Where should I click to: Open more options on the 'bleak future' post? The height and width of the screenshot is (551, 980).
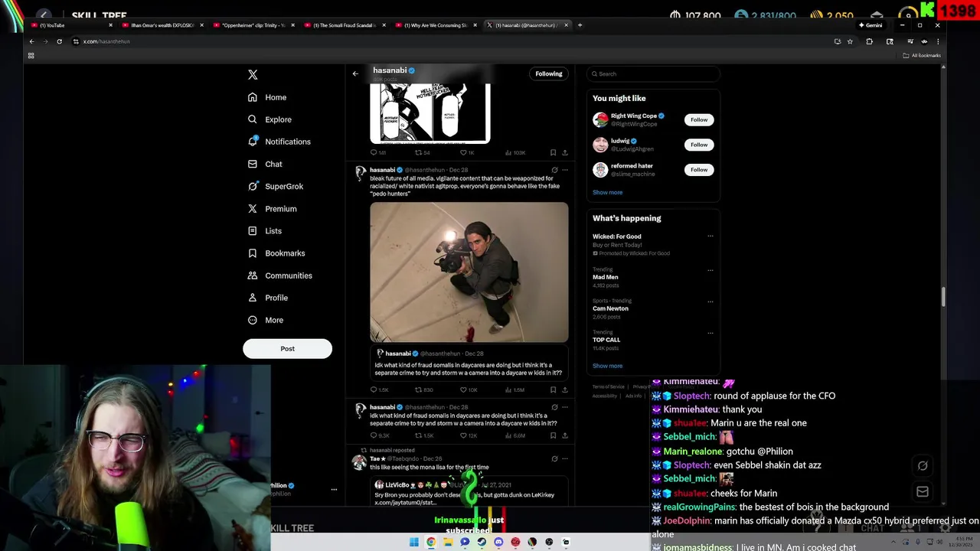pyautogui.click(x=565, y=170)
